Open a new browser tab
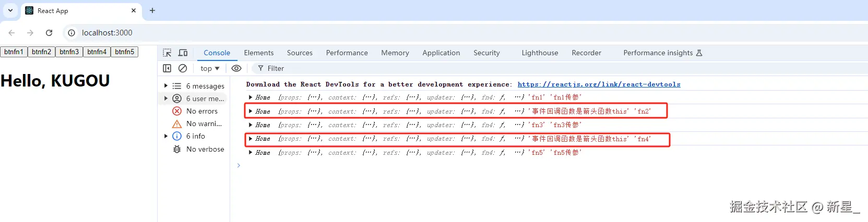Image resolution: width=868 pixels, height=222 pixels. [x=152, y=10]
